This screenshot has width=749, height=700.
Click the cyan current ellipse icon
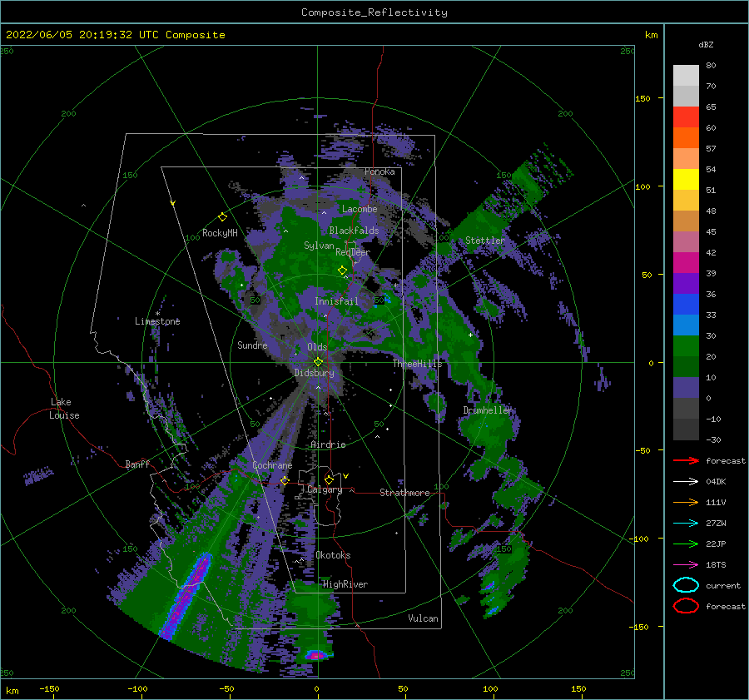686,585
